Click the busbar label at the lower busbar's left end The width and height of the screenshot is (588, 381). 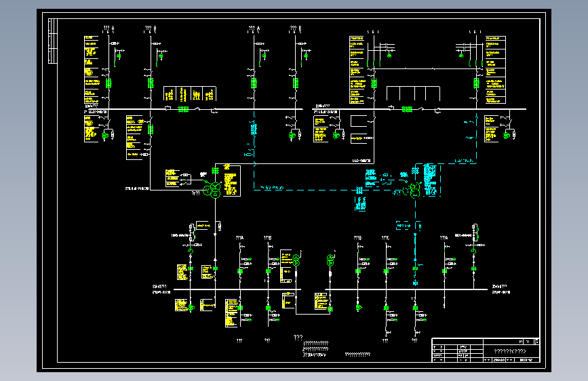pos(161,289)
